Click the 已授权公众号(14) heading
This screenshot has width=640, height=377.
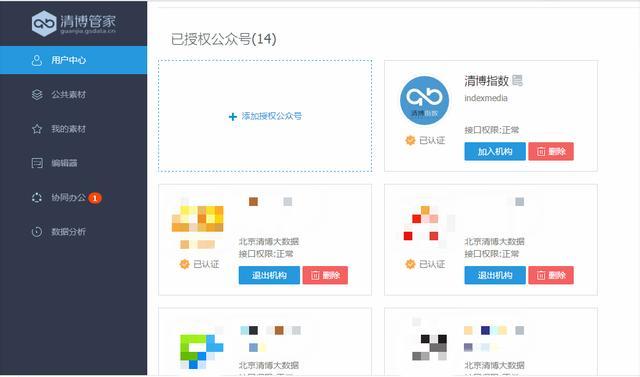click(x=223, y=39)
